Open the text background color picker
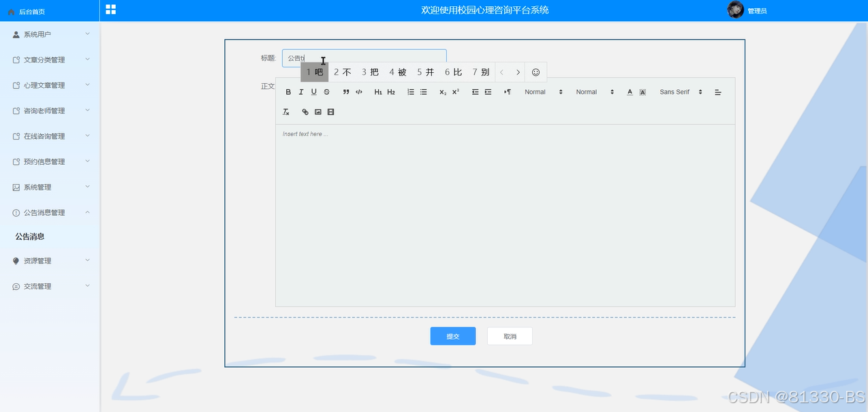This screenshot has width=868, height=412. (x=642, y=92)
